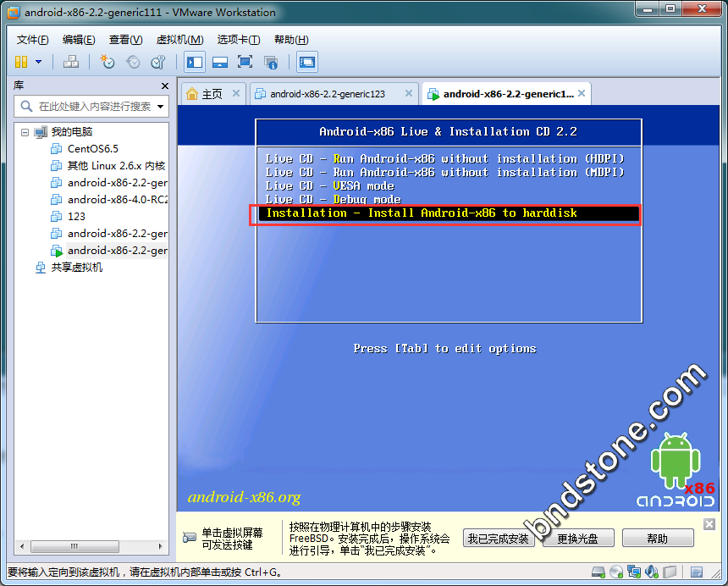
Task: Open the 帮助(H) menu in the menu bar
Action: (291, 40)
